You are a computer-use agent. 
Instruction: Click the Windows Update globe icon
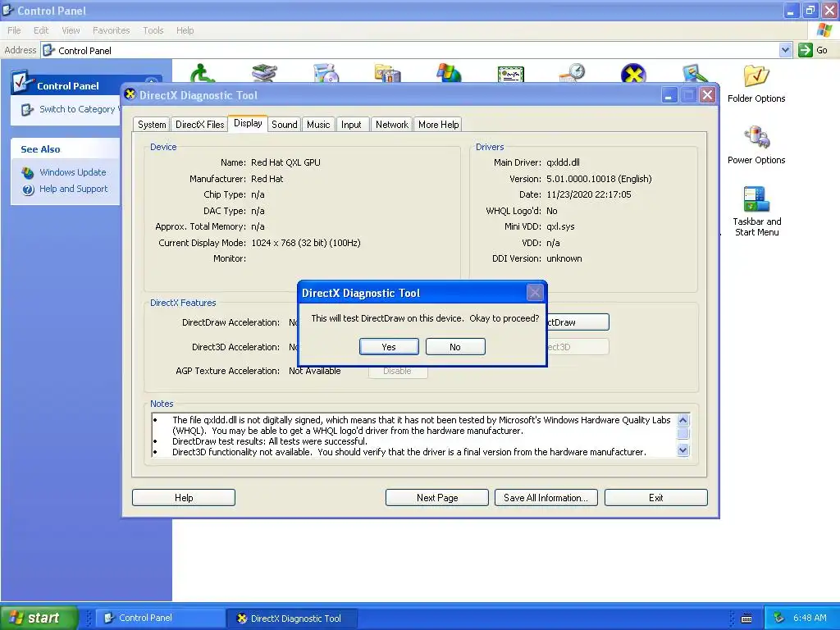(x=28, y=172)
